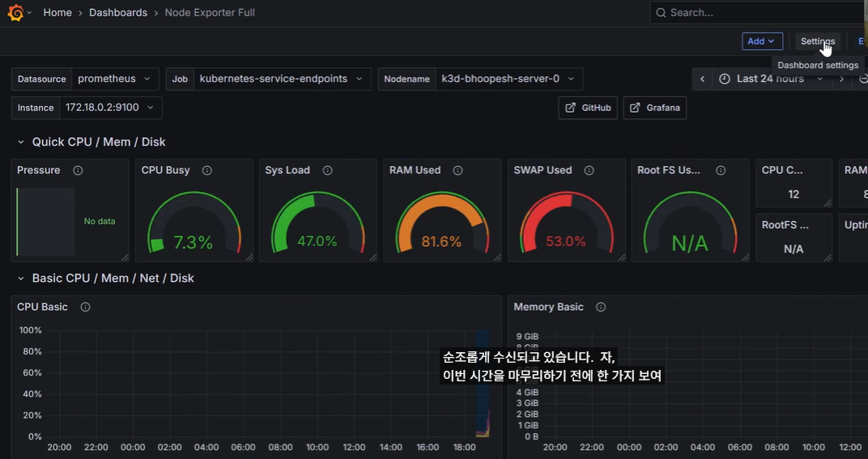Open the GitHub link button
Viewport: 868px width, 459px height.
pyautogui.click(x=588, y=108)
